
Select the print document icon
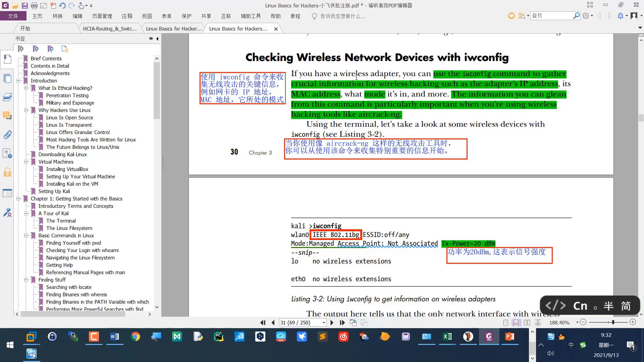pos(34,5)
